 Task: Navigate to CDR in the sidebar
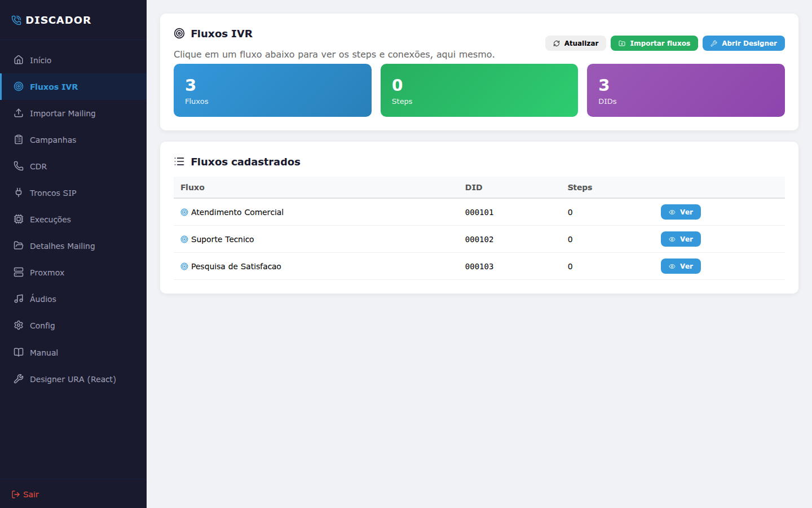[x=73, y=166]
